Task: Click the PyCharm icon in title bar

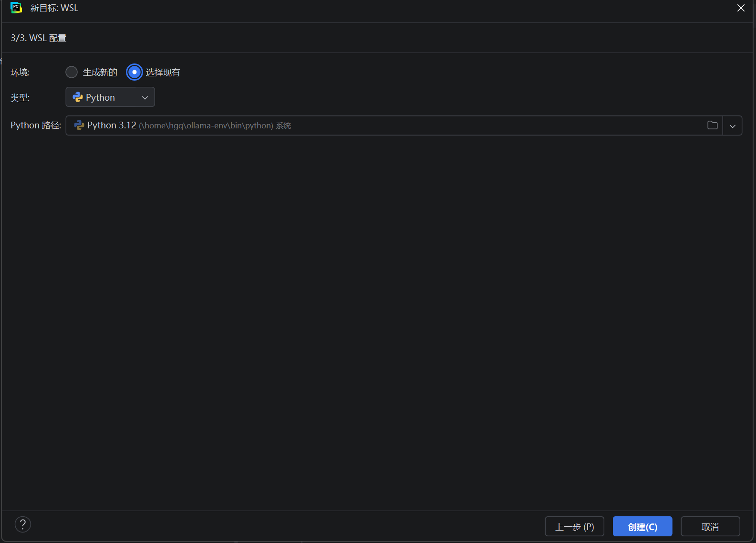Action: point(16,8)
